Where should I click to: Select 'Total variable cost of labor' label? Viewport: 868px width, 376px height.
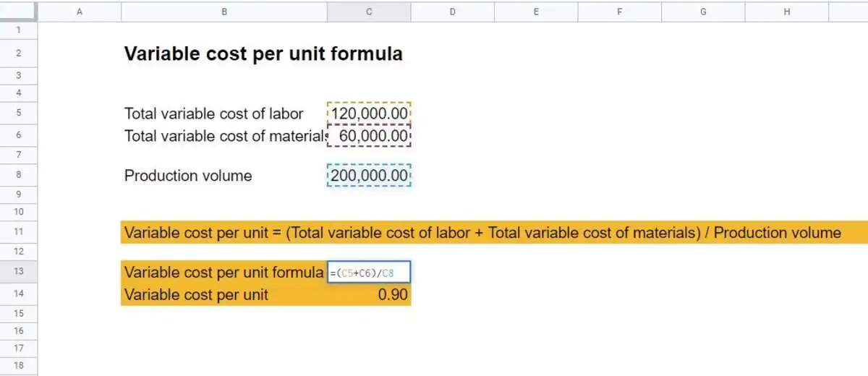214,114
